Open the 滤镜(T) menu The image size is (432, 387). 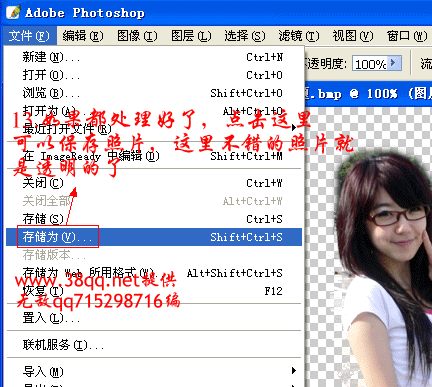pyautogui.click(x=299, y=35)
